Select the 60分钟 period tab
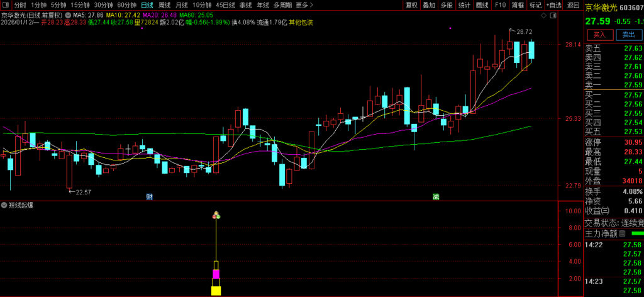 coord(126,5)
